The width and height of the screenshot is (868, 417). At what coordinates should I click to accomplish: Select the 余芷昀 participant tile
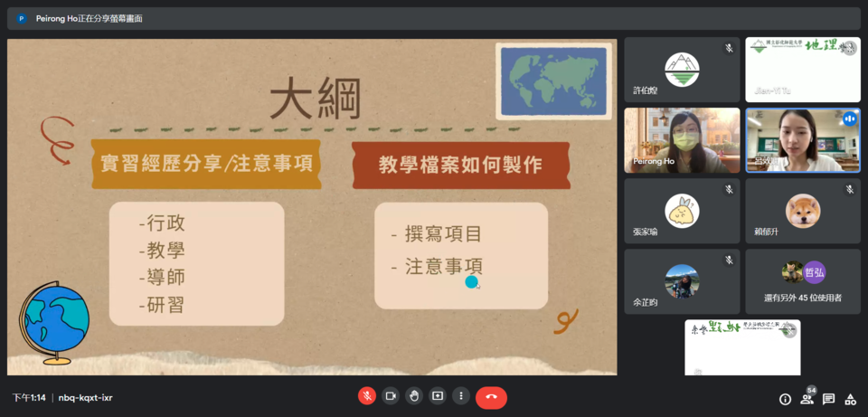(x=682, y=281)
